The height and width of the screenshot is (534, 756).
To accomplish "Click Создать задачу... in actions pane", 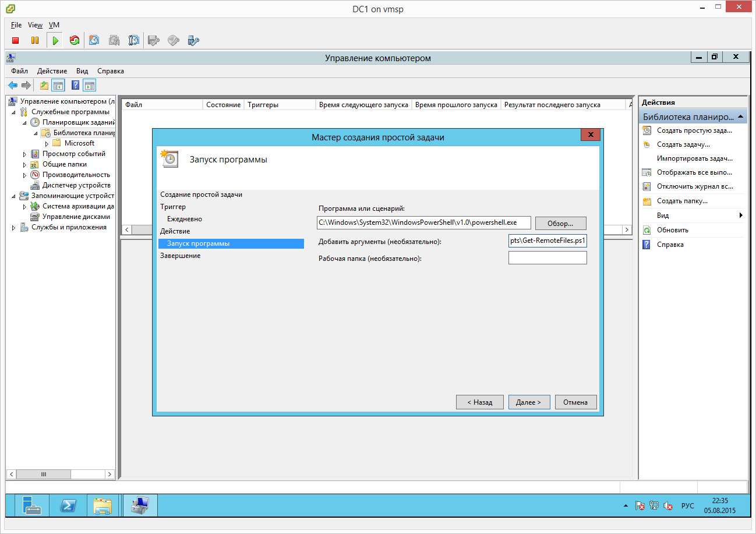I will click(x=683, y=144).
